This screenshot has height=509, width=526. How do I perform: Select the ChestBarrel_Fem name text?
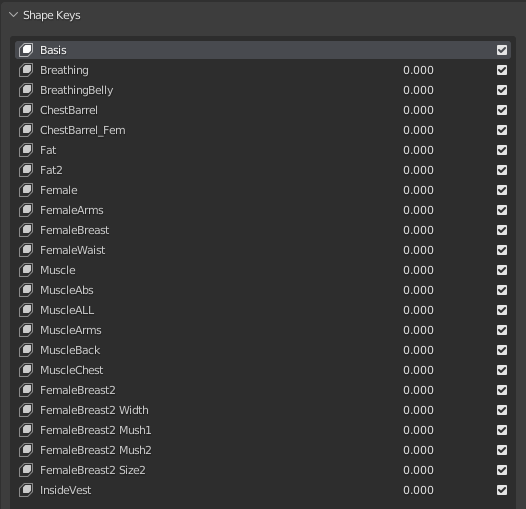[x=83, y=130]
